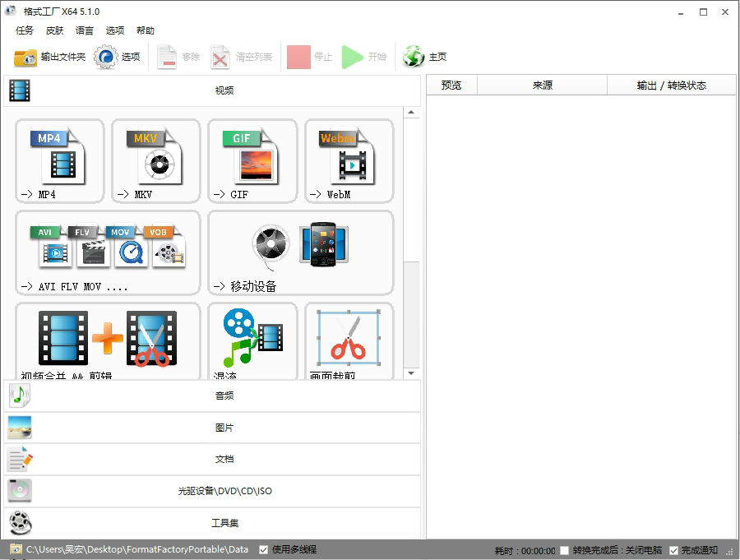Enable 转换完成后 关闭电脑 checkbox

click(564, 551)
